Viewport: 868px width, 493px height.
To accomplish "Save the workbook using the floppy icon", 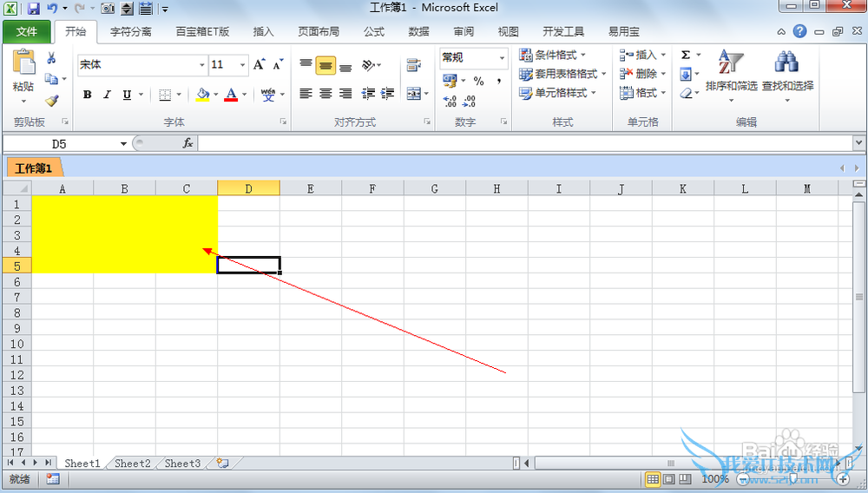I will pos(33,9).
